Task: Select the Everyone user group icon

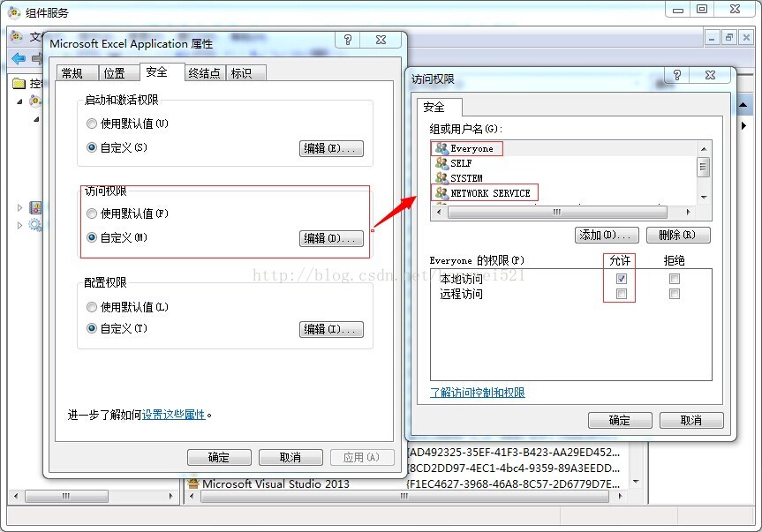Action: click(x=441, y=148)
